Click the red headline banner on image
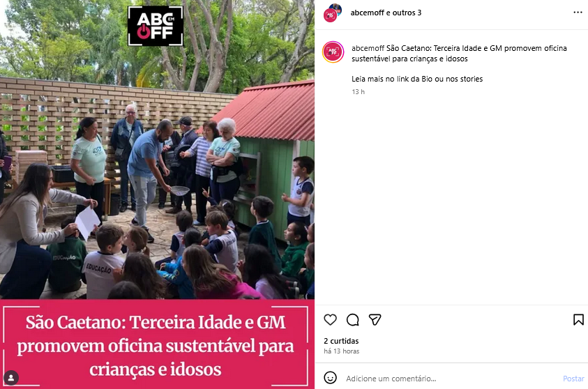Viewport: 588px width, 389px height. point(157,344)
